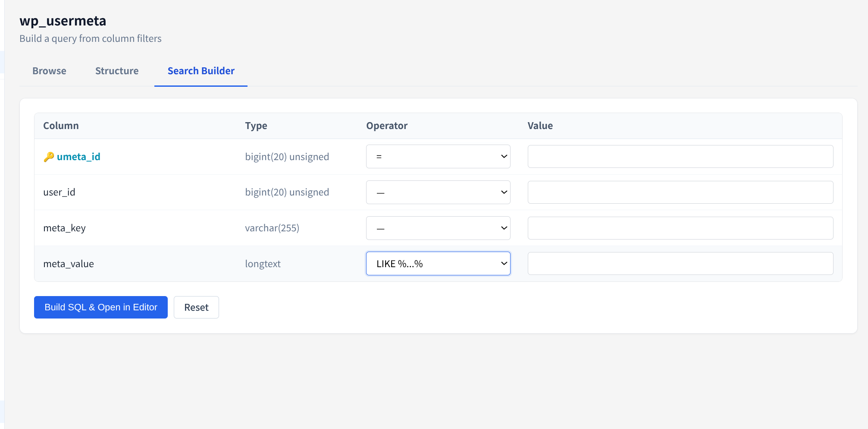This screenshot has height=429, width=868.
Task: Open the umeta_id column link
Action: (x=78, y=157)
